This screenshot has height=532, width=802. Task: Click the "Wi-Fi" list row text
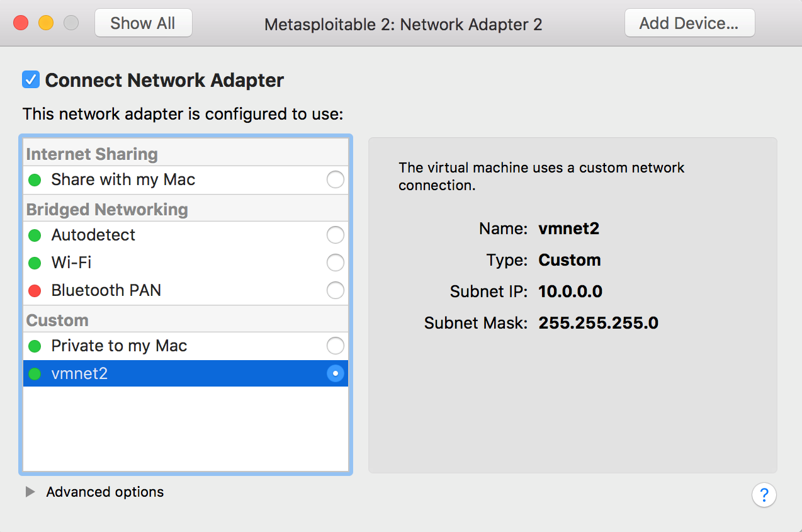pos(71,263)
